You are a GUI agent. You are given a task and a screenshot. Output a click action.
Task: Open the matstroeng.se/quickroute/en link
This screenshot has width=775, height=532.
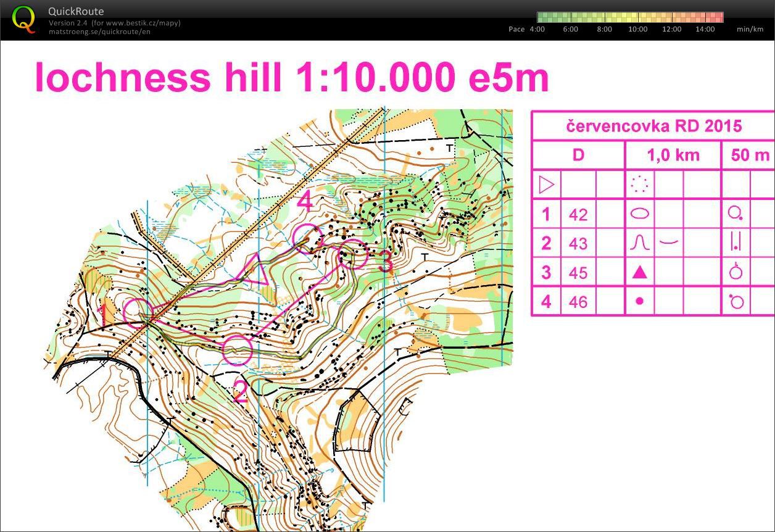[99, 31]
